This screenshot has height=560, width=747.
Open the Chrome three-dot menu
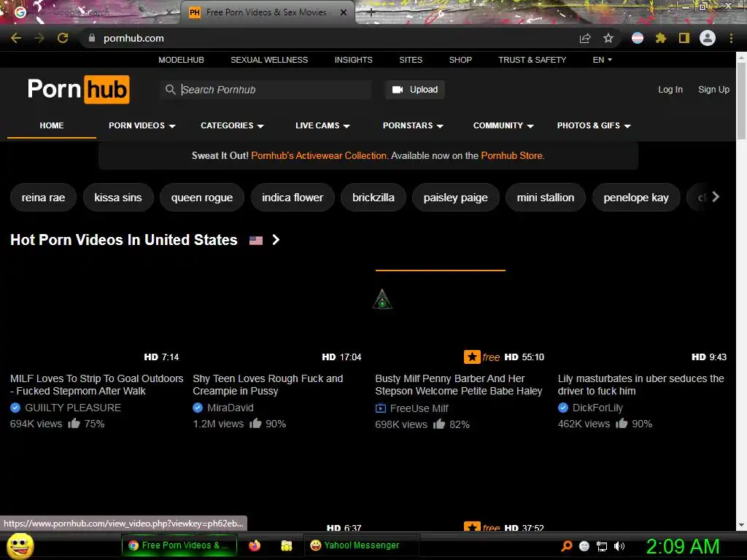pyautogui.click(x=731, y=38)
